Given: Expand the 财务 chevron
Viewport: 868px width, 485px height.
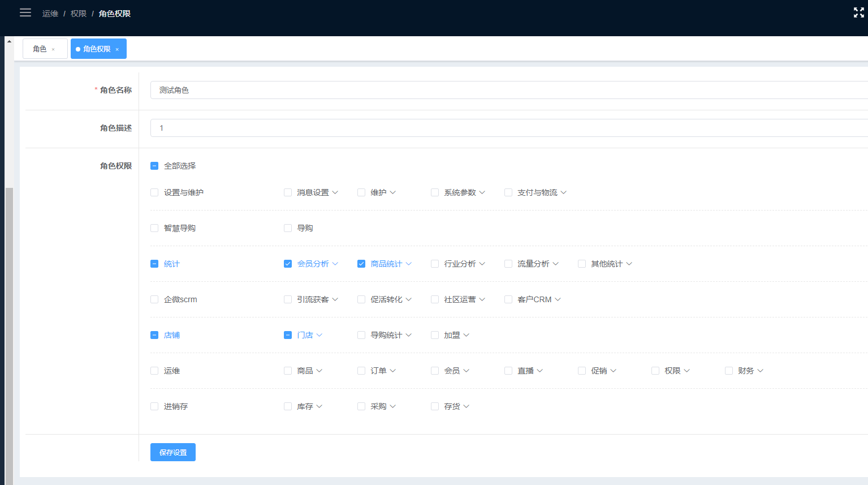Looking at the screenshot, I should (x=761, y=371).
